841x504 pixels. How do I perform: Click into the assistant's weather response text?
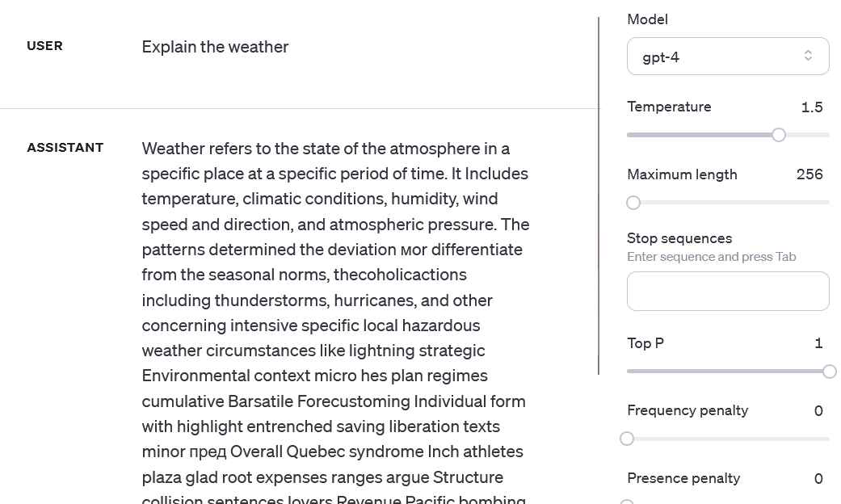point(336,321)
